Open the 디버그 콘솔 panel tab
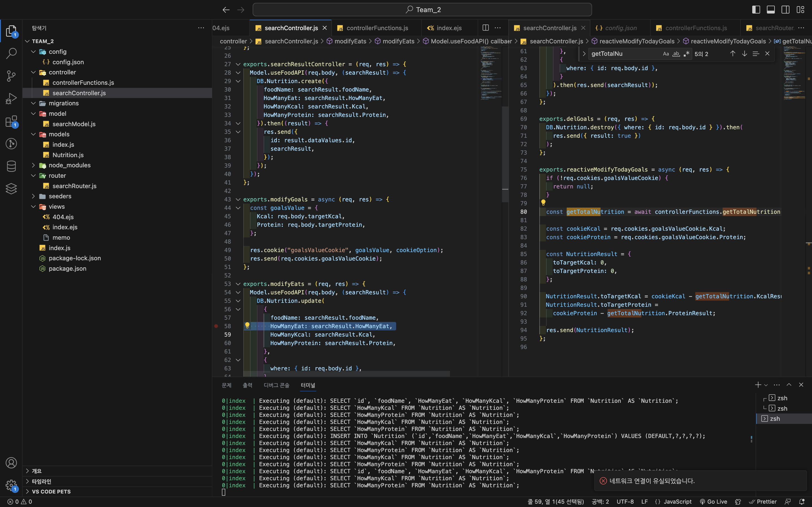Image resolution: width=812 pixels, height=507 pixels. pyautogui.click(x=276, y=385)
